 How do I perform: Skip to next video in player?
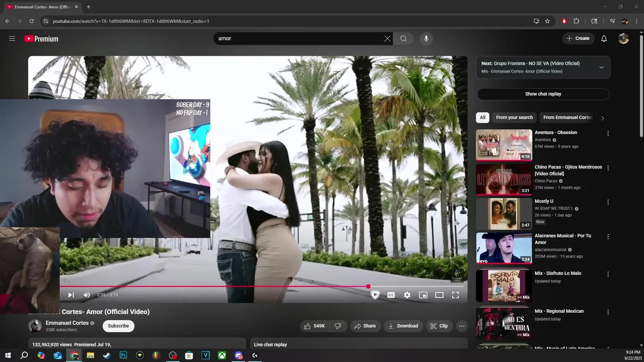click(71, 295)
